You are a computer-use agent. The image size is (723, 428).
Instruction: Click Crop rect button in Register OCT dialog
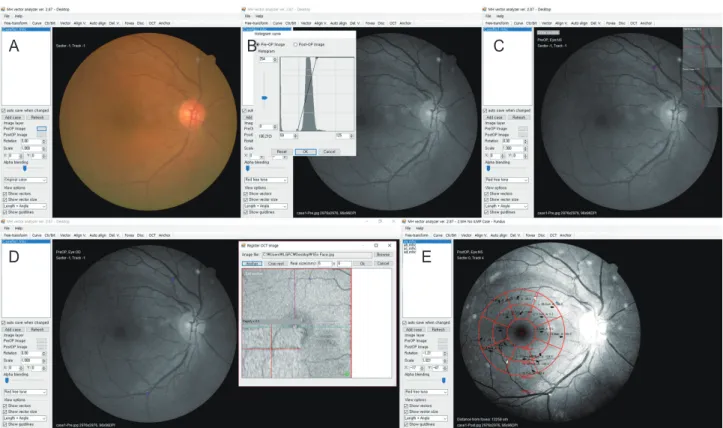click(276, 263)
